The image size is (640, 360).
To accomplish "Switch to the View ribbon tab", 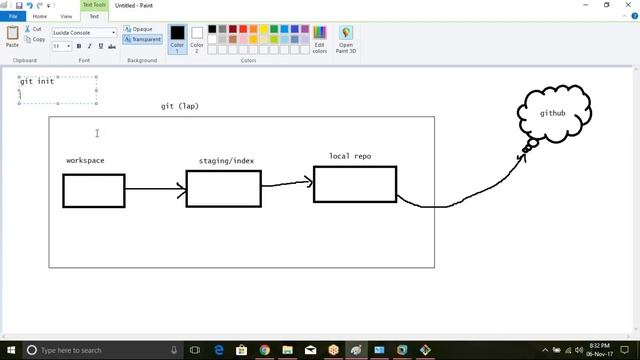I will (x=66, y=16).
